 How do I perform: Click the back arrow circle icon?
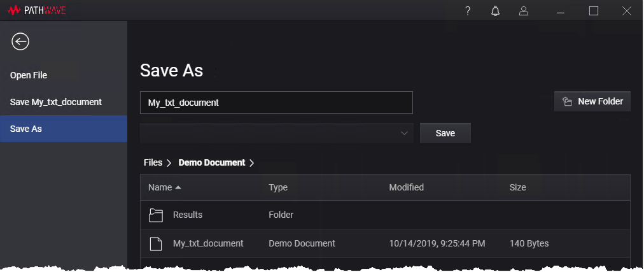(20, 42)
